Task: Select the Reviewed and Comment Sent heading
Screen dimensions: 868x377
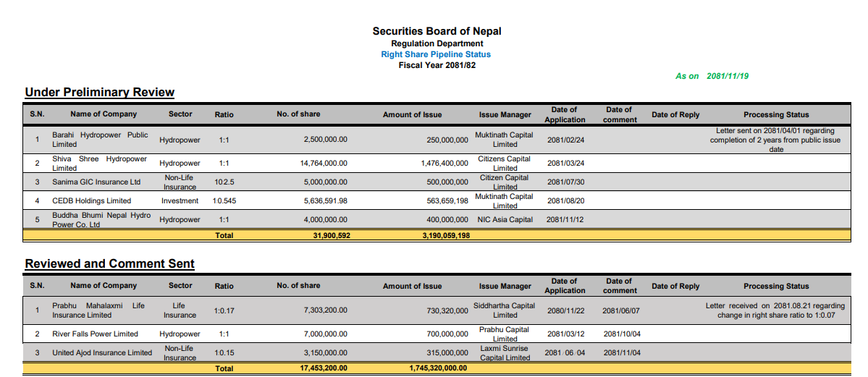Action: tap(109, 264)
